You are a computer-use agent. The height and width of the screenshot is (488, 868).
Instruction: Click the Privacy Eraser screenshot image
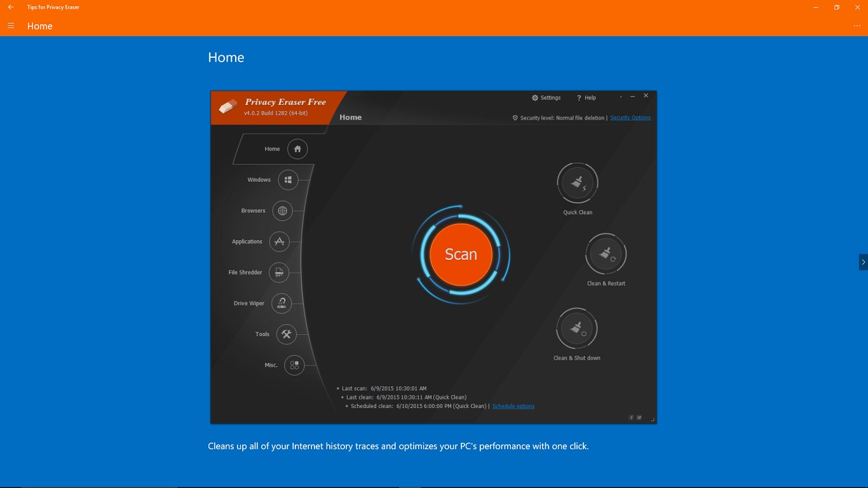pos(433,257)
